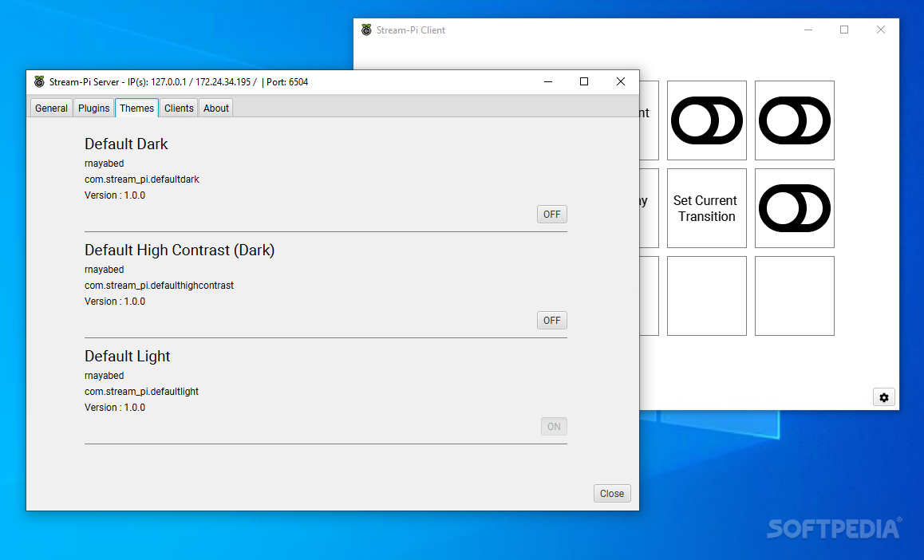Click the Stream-Pi Server title bar text
The width and height of the screenshot is (924, 560).
coord(179,82)
